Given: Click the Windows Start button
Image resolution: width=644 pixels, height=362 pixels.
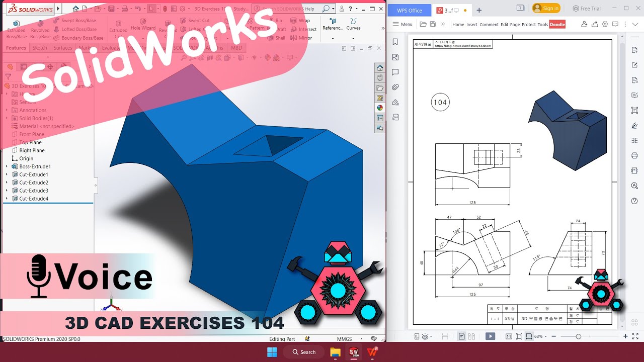Looking at the screenshot, I should [272, 352].
